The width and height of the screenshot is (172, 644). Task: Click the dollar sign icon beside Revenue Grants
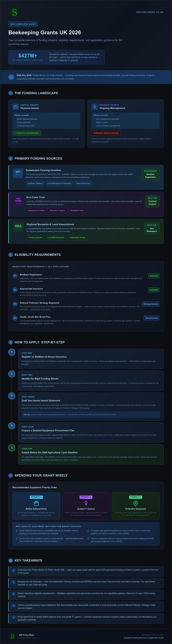(95, 107)
